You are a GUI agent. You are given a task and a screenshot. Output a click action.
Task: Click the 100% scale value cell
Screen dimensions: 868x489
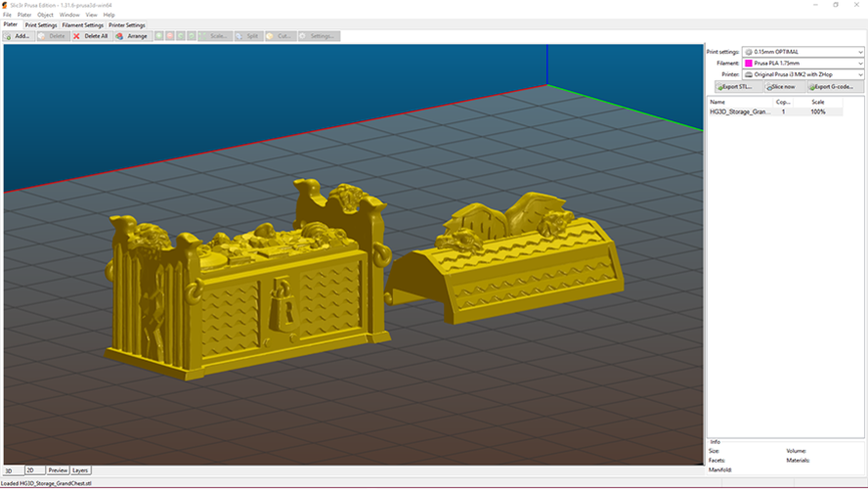click(817, 111)
